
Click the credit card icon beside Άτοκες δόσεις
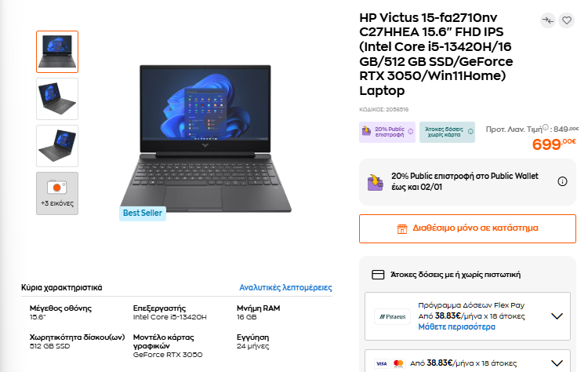tap(378, 275)
